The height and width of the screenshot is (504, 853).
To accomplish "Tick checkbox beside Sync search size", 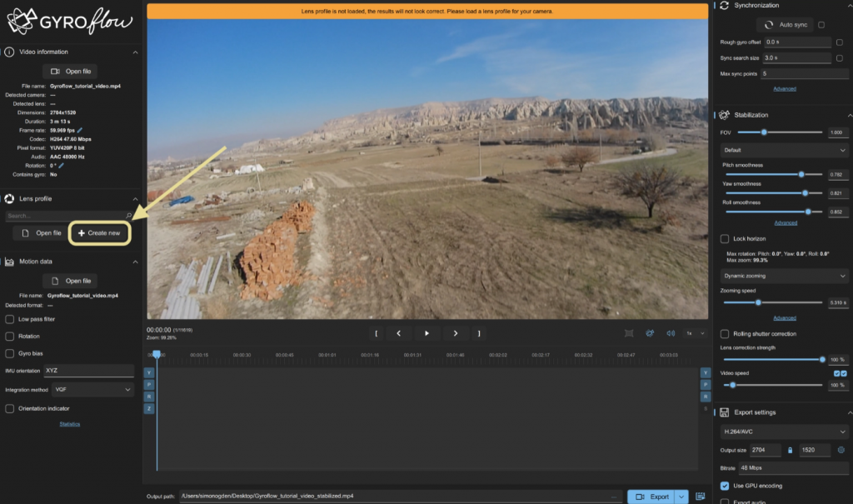I will [840, 58].
